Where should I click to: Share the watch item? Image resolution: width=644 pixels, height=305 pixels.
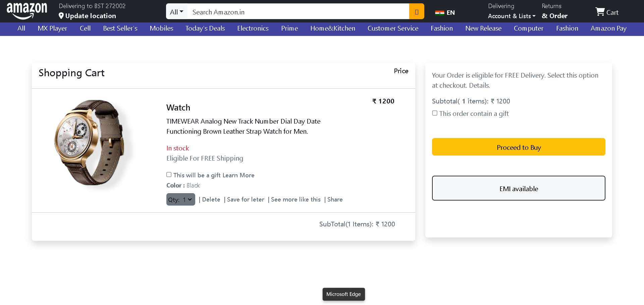coord(335,200)
